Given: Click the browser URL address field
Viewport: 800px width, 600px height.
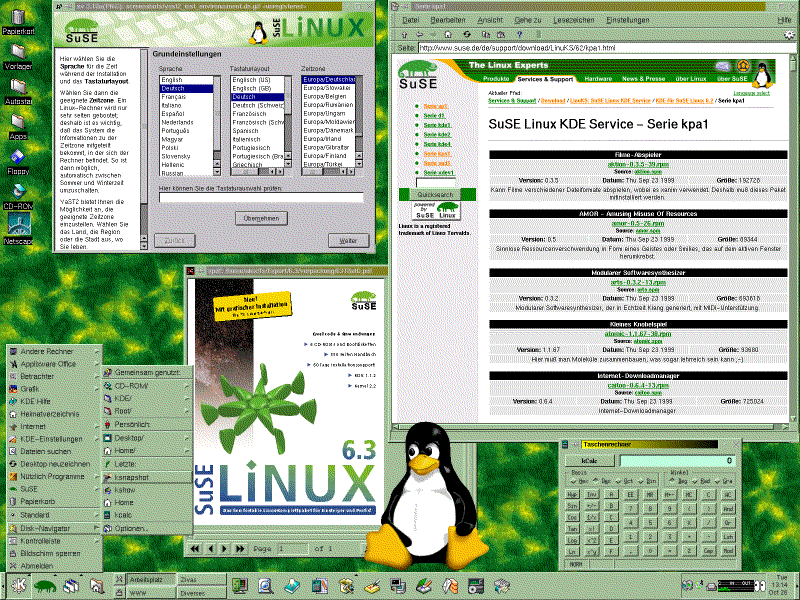Looking at the screenshot, I should (x=606, y=48).
